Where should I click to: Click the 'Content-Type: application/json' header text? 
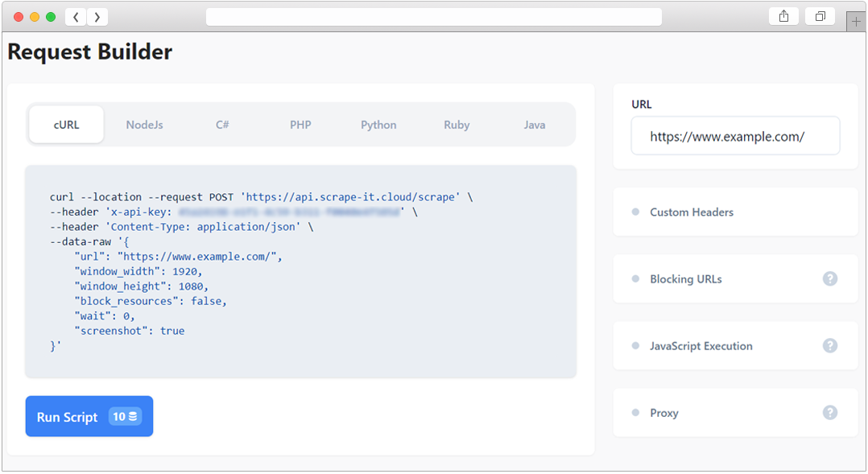[x=203, y=227]
